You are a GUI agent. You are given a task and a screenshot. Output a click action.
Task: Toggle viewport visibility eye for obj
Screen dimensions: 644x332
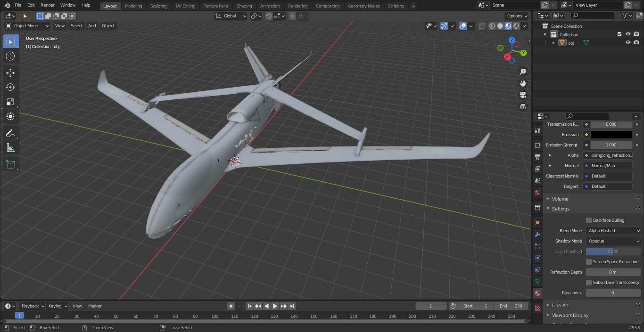pos(628,42)
